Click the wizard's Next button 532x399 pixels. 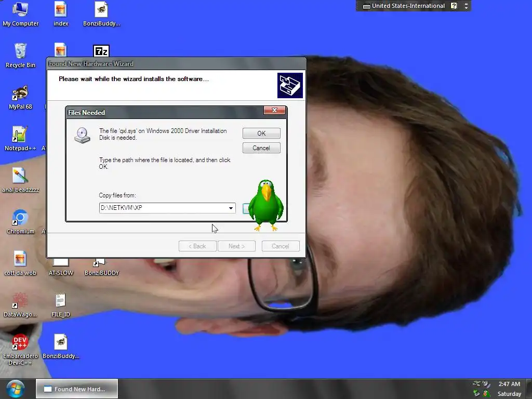236,246
